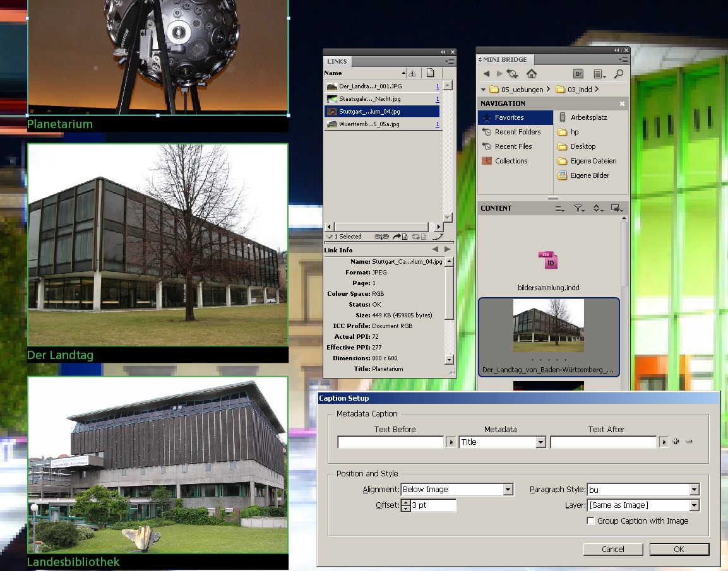The width and height of the screenshot is (728, 571).
Task: Click the Text After input field
Action: click(604, 442)
